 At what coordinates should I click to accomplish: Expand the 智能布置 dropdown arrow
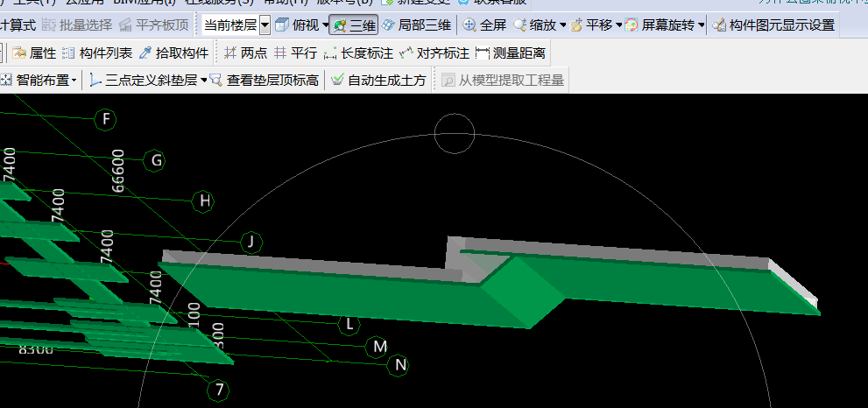[74, 81]
